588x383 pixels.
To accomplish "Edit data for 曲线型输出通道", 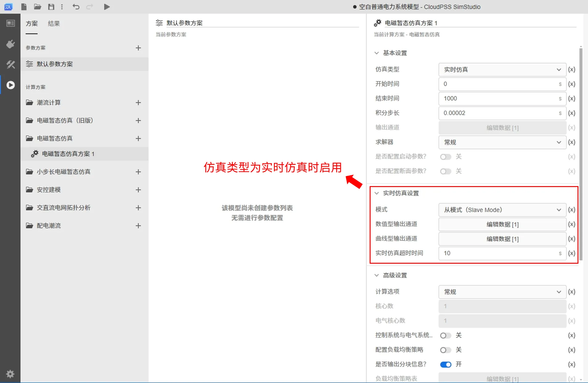I will pyautogui.click(x=502, y=239).
